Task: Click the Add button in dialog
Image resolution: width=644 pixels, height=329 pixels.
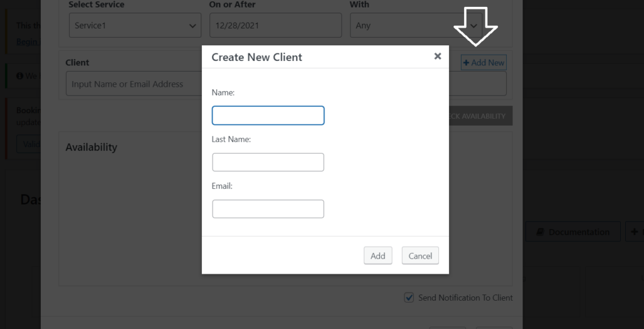Action: 378,255
